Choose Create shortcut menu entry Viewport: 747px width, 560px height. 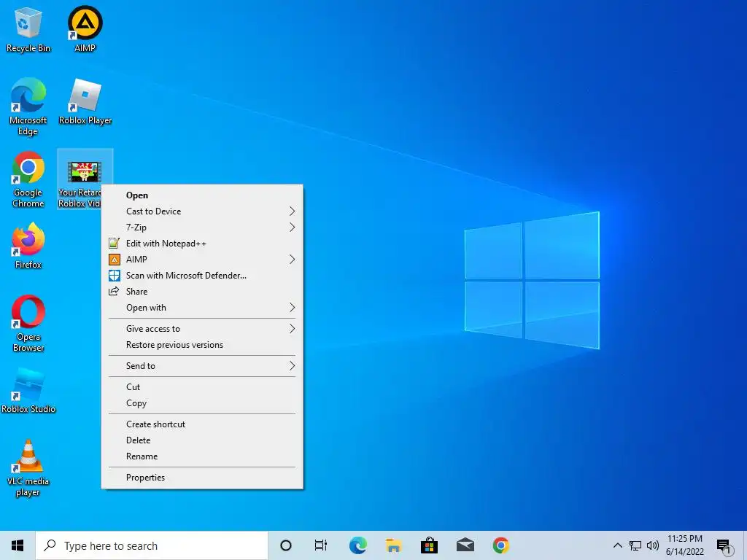202,424
